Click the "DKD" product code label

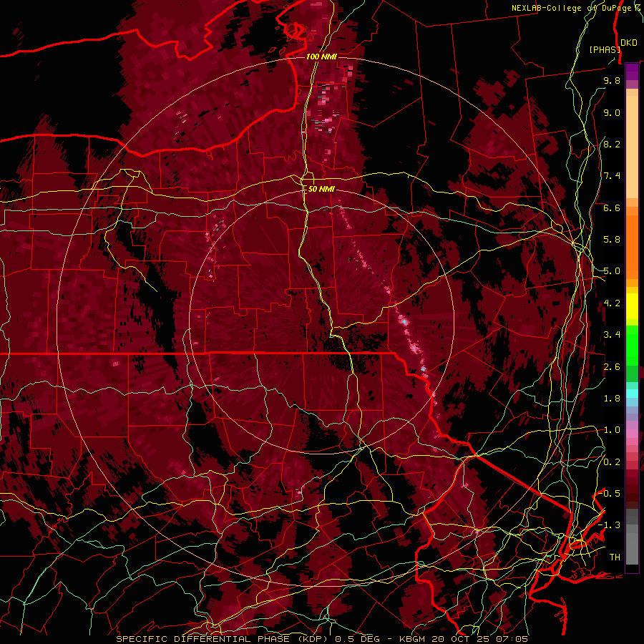pyautogui.click(x=628, y=42)
